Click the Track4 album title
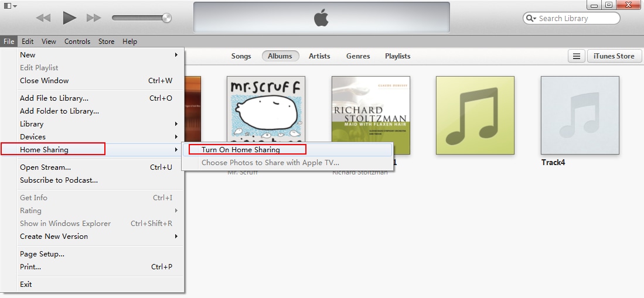Screen dimensions: 644x298 pyautogui.click(x=553, y=163)
